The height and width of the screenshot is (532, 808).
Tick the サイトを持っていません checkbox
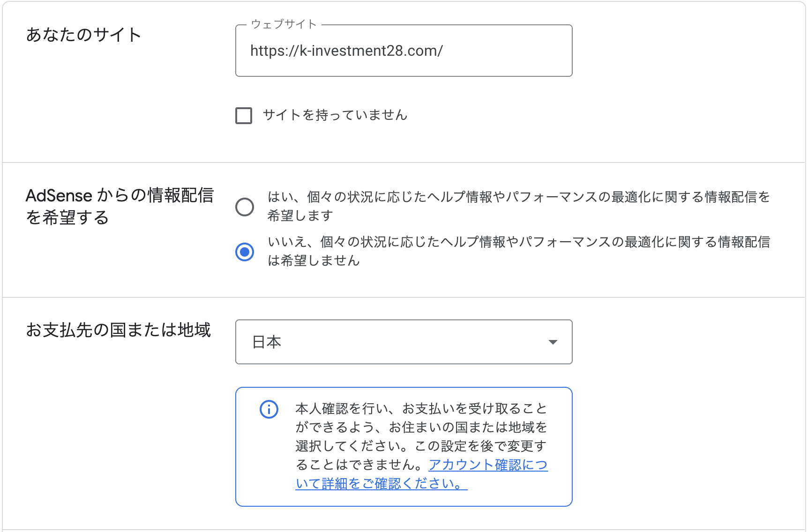tap(244, 115)
